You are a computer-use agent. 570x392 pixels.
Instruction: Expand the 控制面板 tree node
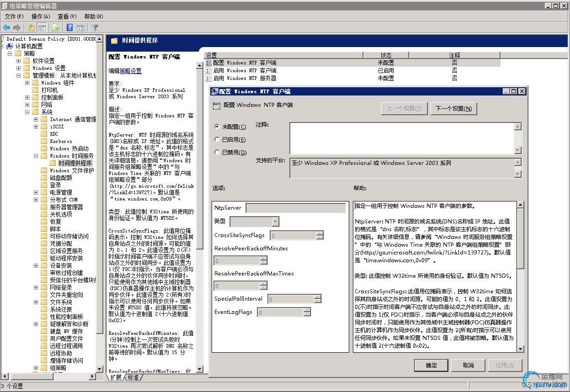[x=27, y=97]
